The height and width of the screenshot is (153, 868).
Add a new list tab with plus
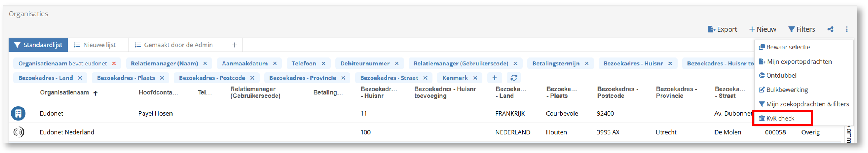point(234,45)
